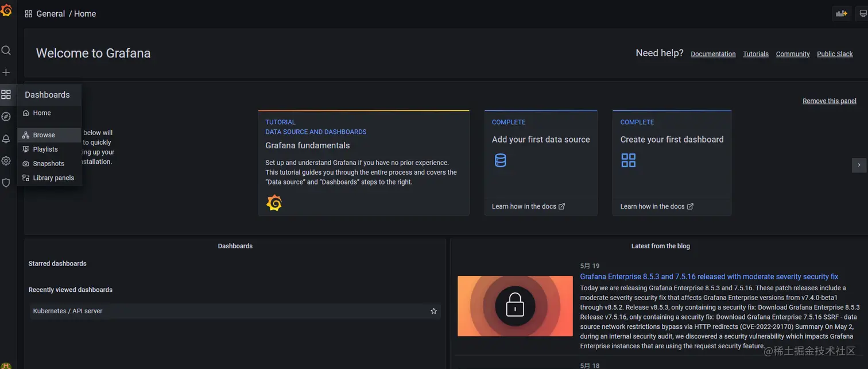
Task: Click the Add your first data source card title
Action: click(x=541, y=139)
